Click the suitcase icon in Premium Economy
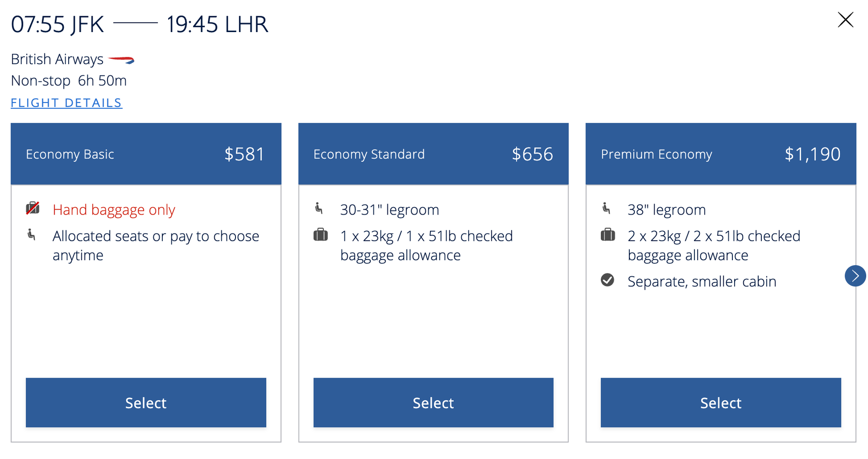Viewport: 868px width, 459px height. pos(608,235)
